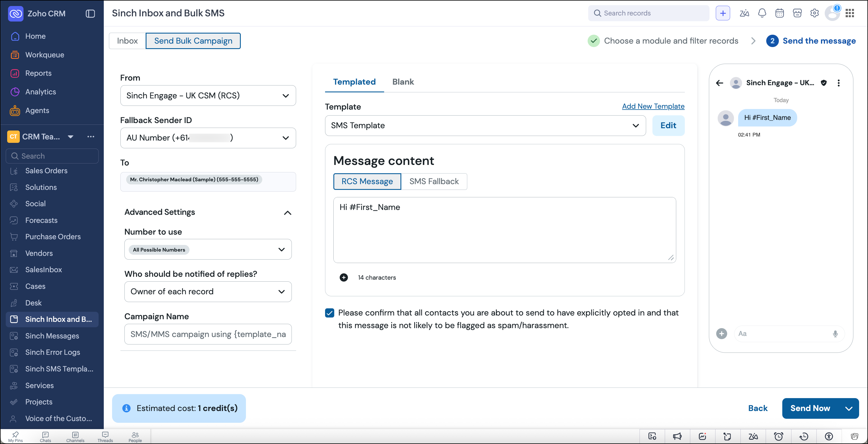
Task: Click the Edit template button
Action: click(x=668, y=125)
